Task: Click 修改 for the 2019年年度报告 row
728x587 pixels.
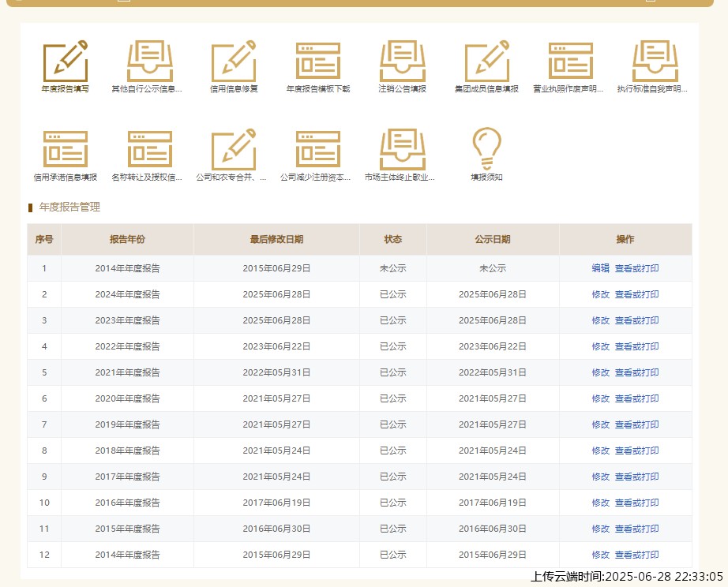Action: click(x=600, y=424)
